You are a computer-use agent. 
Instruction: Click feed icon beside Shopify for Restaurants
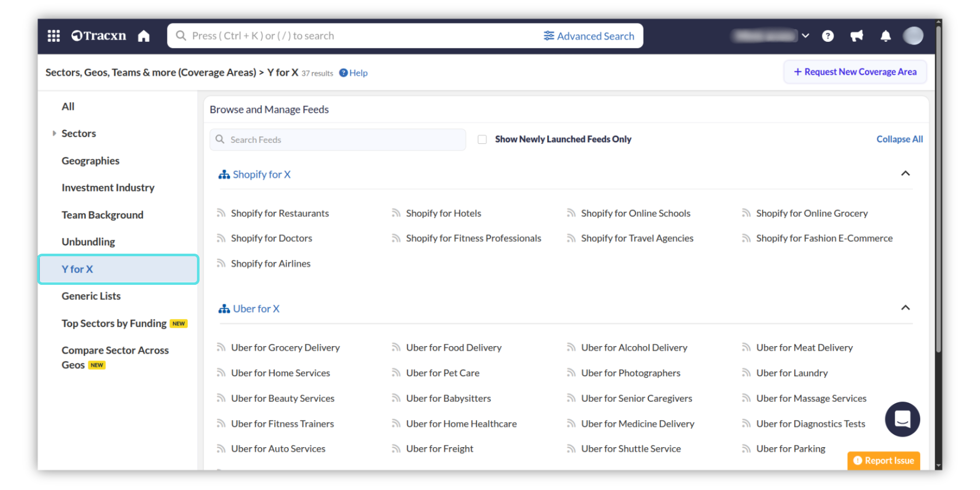(221, 213)
